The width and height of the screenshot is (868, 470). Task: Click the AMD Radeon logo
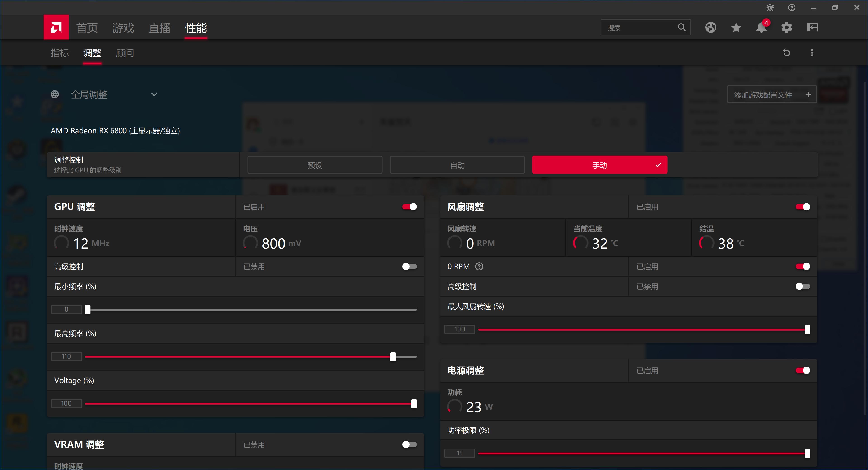(56, 27)
